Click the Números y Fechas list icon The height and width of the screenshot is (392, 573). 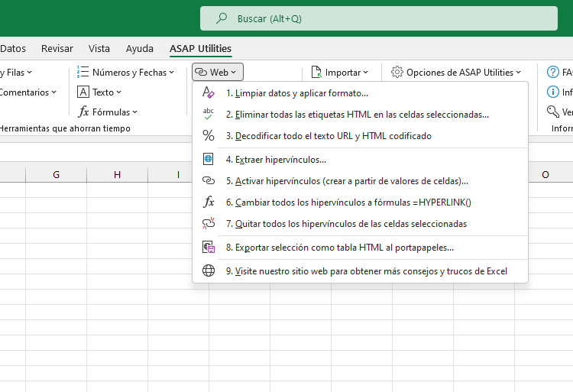(83, 72)
